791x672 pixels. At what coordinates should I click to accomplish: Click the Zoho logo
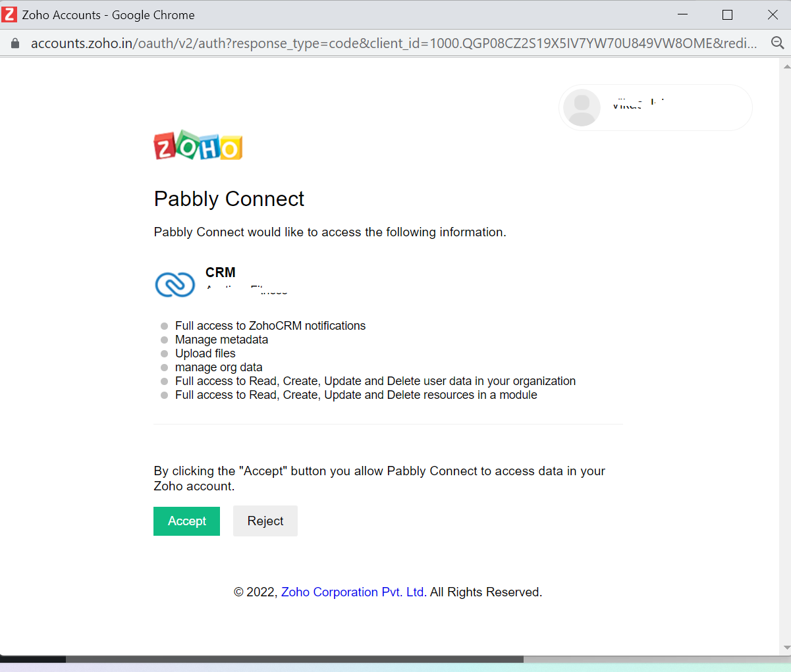pos(198,145)
